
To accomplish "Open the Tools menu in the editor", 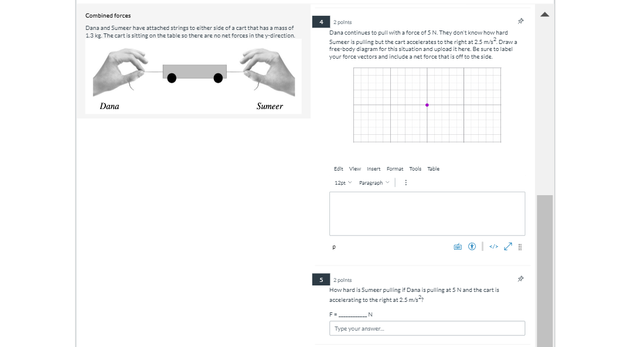I will click(415, 168).
